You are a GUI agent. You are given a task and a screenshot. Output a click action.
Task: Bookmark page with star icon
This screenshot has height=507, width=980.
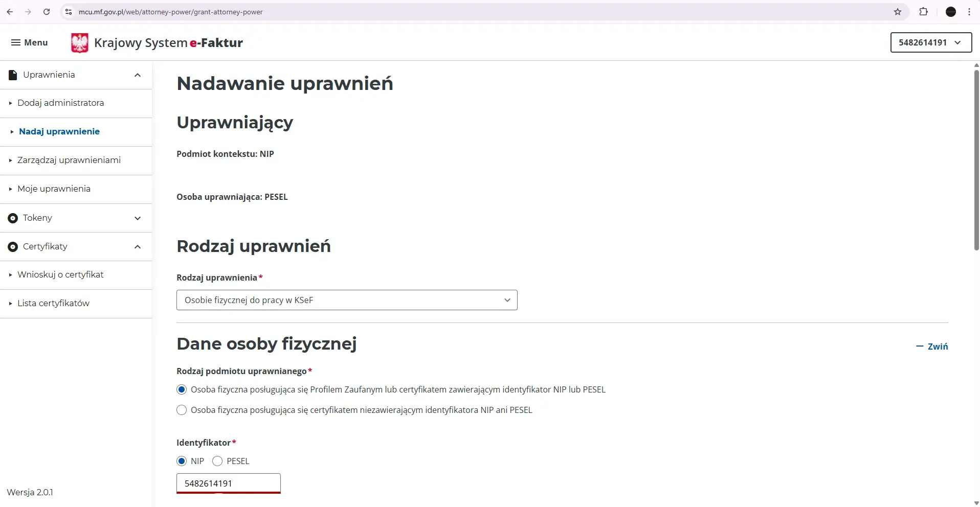tap(898, 12)
